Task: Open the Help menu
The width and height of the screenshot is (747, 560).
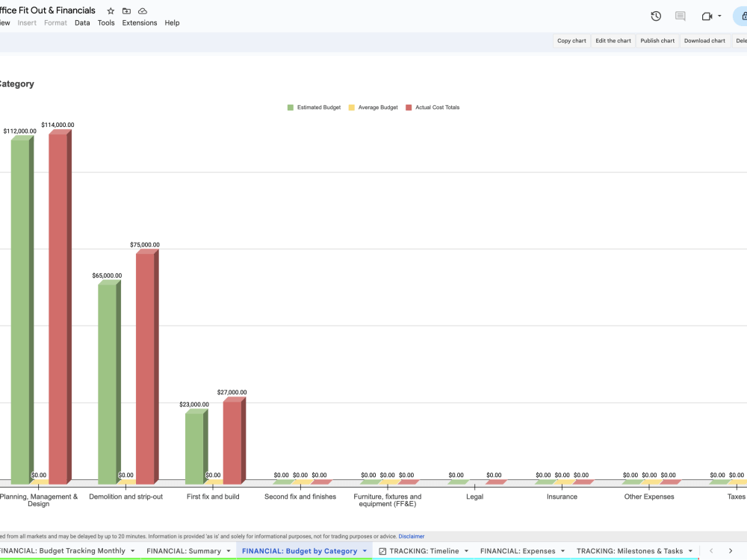Action: 172,23
